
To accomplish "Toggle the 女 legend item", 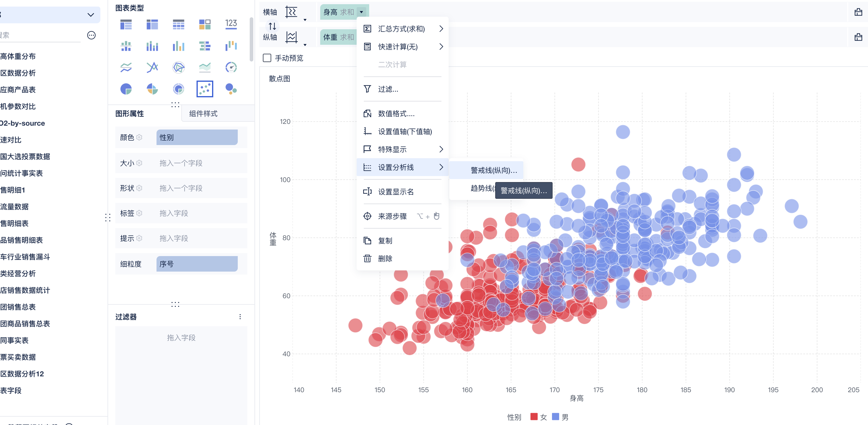I will [x=539, y=417].
